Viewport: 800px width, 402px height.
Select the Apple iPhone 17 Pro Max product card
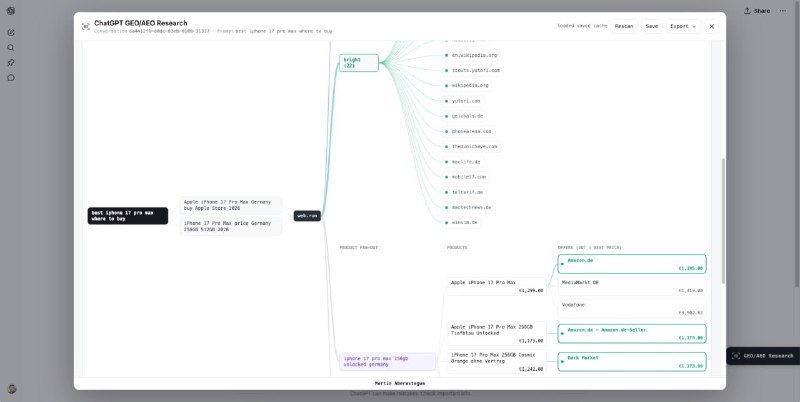496,286
